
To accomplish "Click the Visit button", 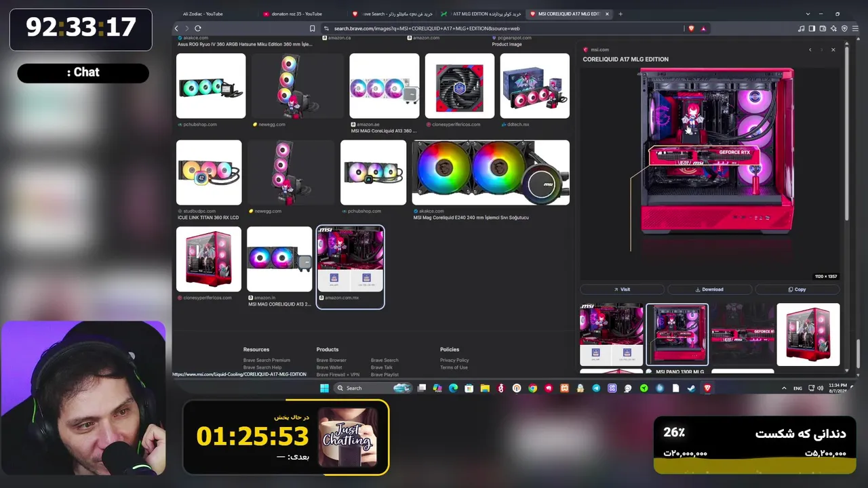I will click(x=622, y=289).
